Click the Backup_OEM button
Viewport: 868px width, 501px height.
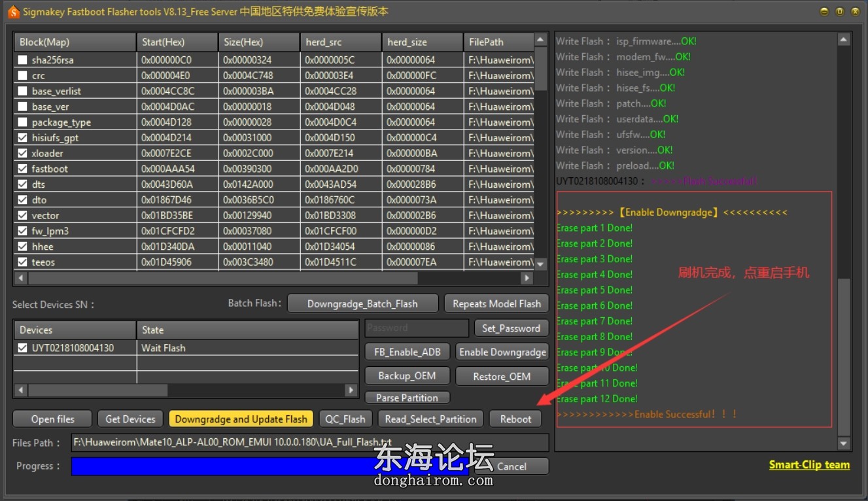(x=406, y=376)
